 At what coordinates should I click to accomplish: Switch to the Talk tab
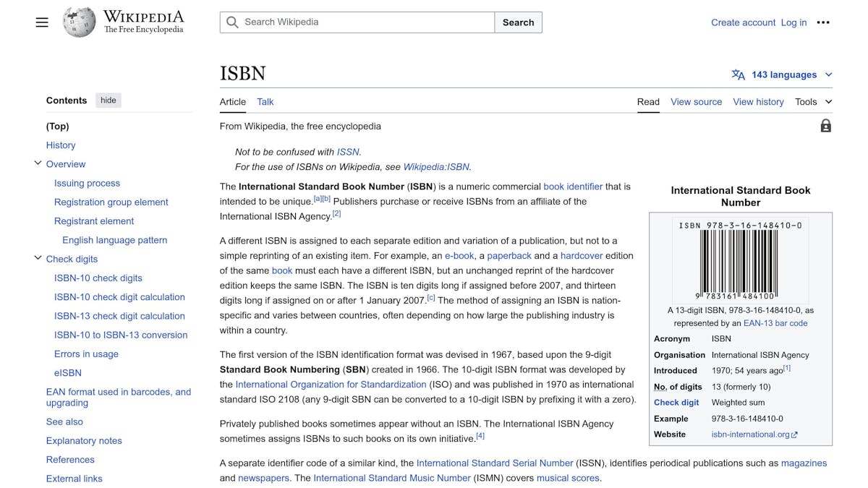click(x=265, y=102)
